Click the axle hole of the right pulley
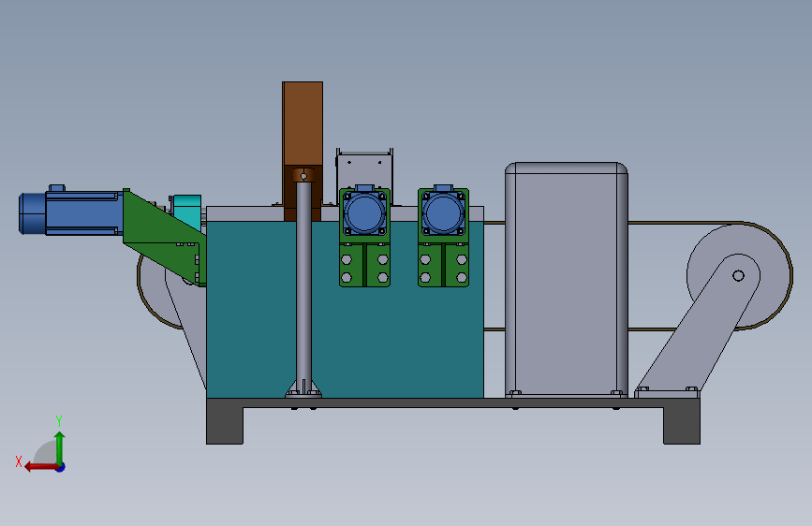 pyautogui.click(x=738, y=276)
